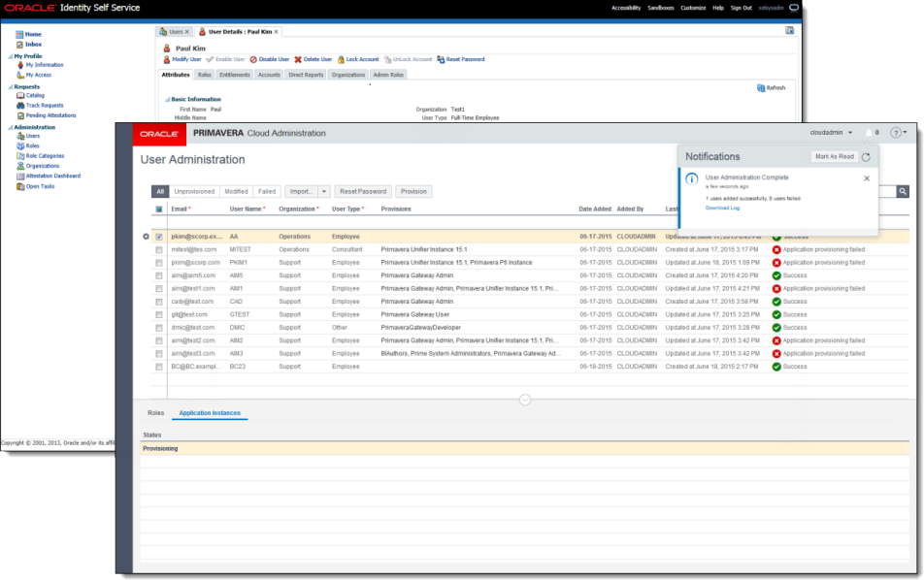
Task: Open Track Requests in the sidebar
Action: pyautogui.click(x=45, y=105)
